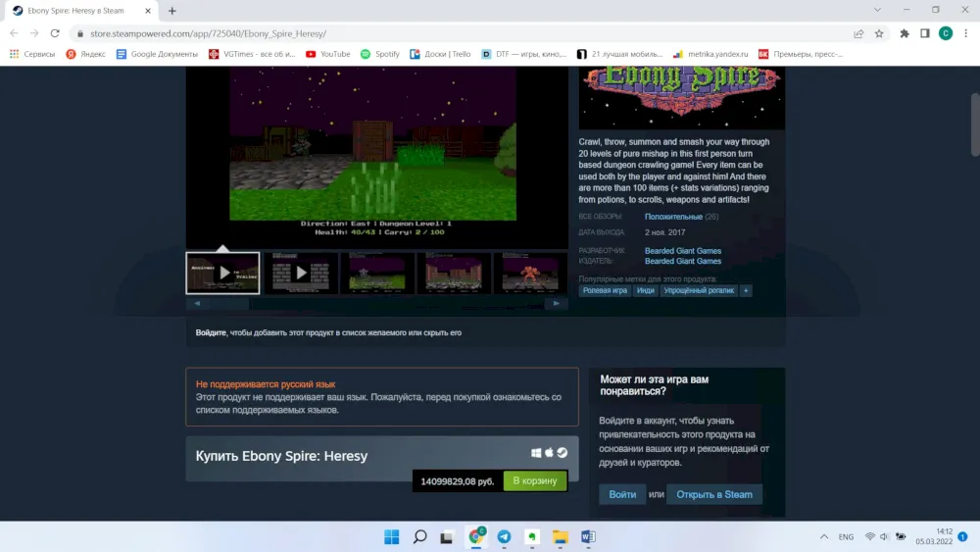Open the YouTube bookmark

pyautogui.click(x=328, y=54)
